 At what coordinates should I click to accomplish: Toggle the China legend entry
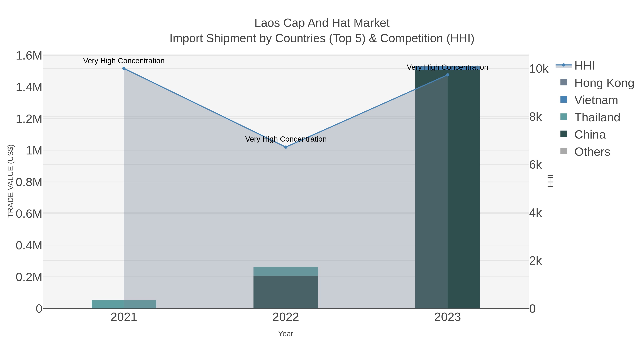coord(583,134)
